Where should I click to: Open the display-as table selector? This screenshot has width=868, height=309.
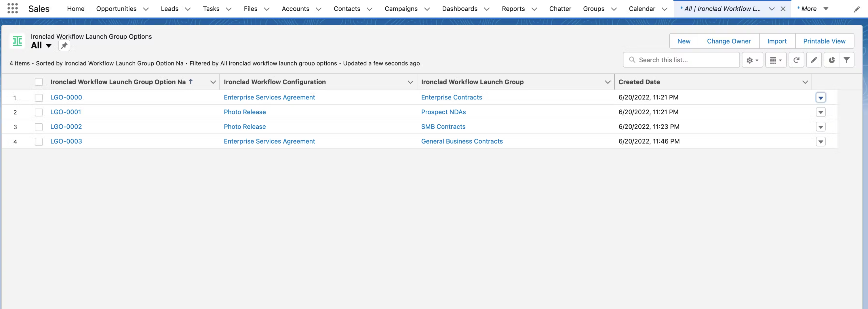(x=776, y=60)
